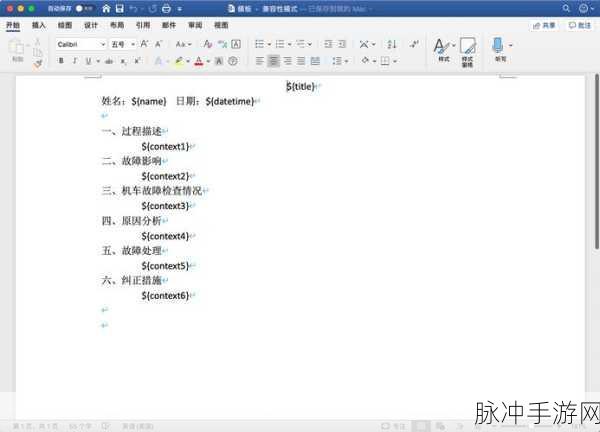The image size is (600, 432).
Task: Print the document using the printer icon
Action: 166,8
